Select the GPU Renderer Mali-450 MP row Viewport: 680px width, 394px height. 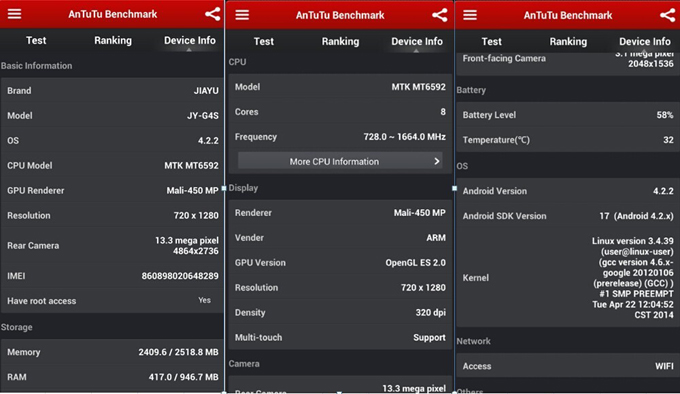click(112, 190)
